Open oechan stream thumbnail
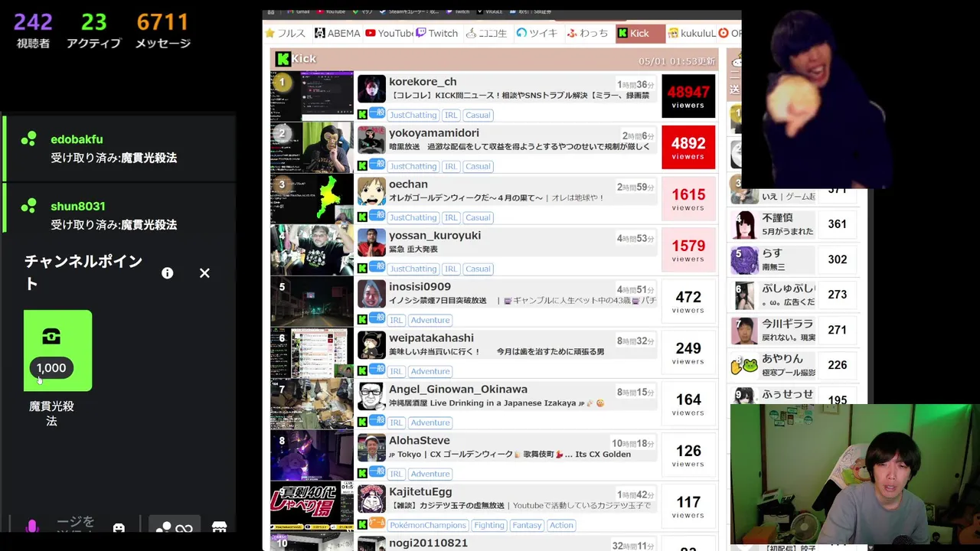Image resolution: width=980 pixels, height=551 pixels. click(312, 199)
